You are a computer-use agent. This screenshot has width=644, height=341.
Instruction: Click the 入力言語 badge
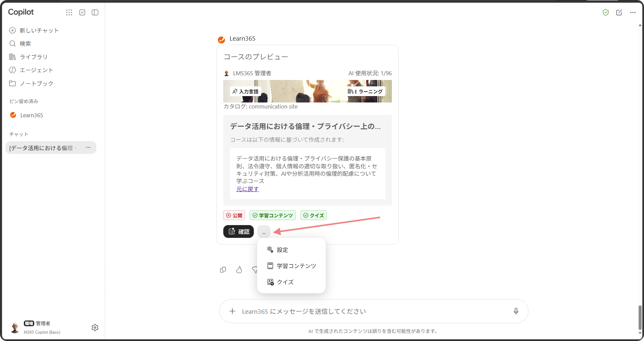coord(245,91)
